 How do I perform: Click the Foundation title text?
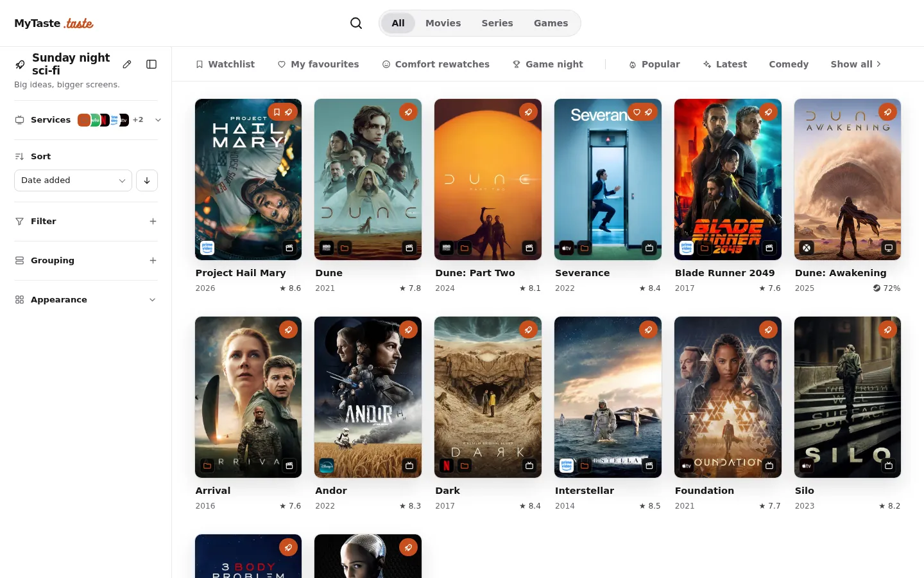(x=705, y=491)
